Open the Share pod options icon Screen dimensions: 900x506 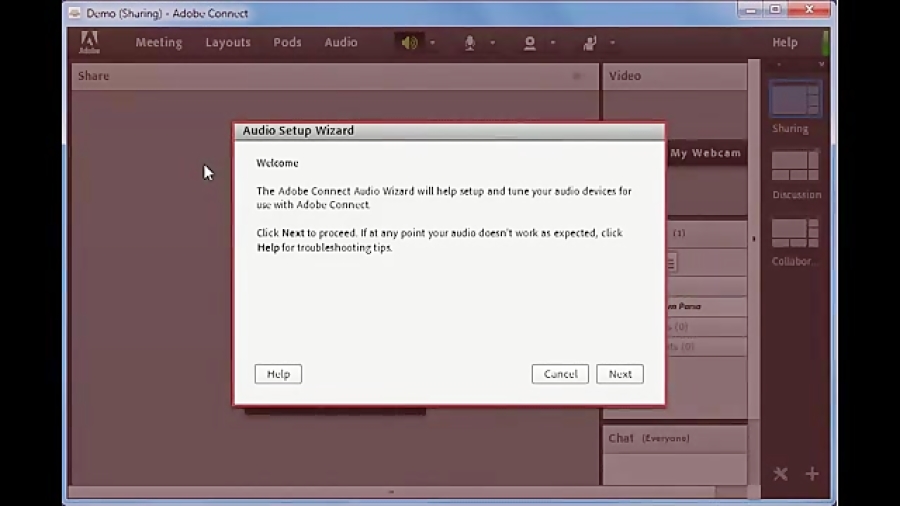click(x=577, y=76)
